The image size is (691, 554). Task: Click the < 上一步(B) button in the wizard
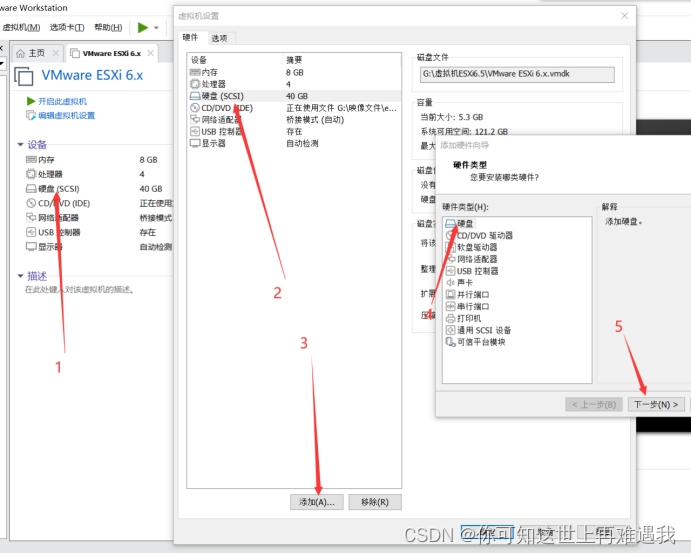click(594, 405)
